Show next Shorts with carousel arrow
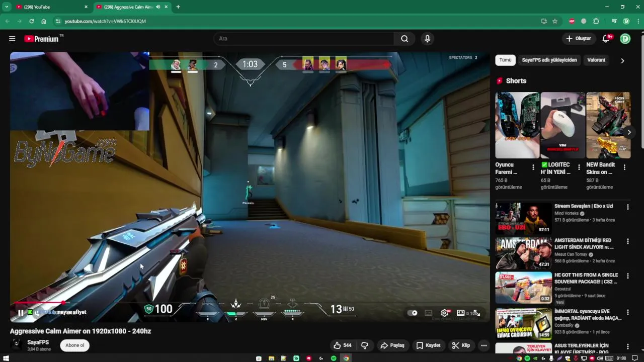 point(628,132)
